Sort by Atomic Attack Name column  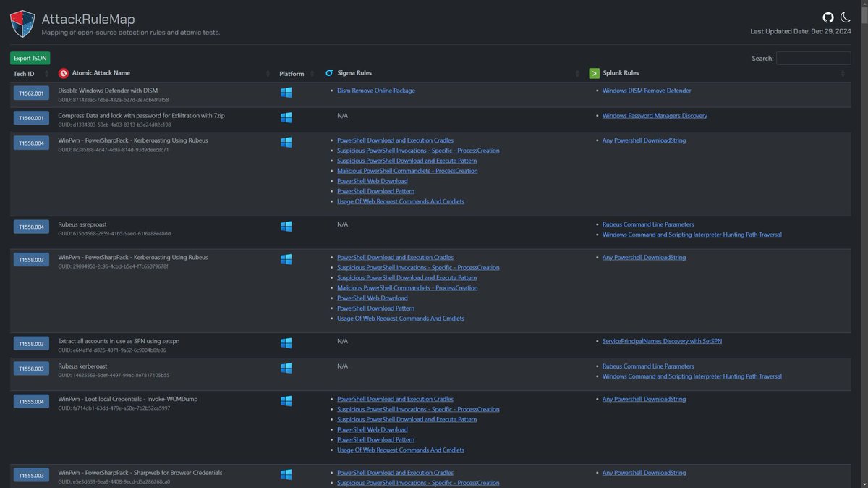[164, 73]
